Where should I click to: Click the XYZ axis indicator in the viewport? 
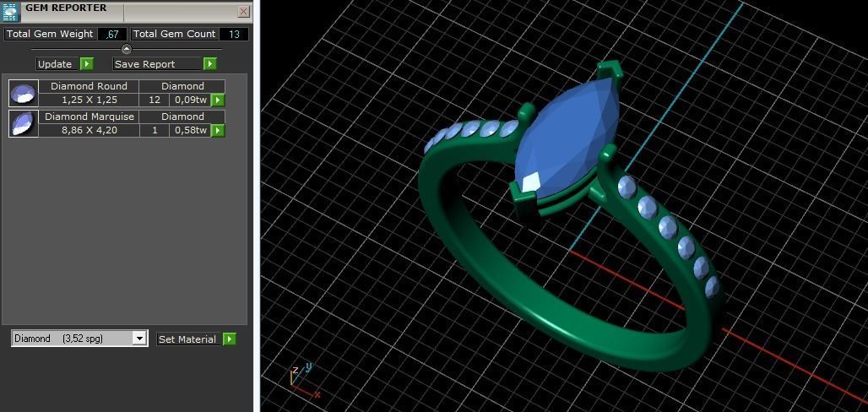[x=305, y=381]
